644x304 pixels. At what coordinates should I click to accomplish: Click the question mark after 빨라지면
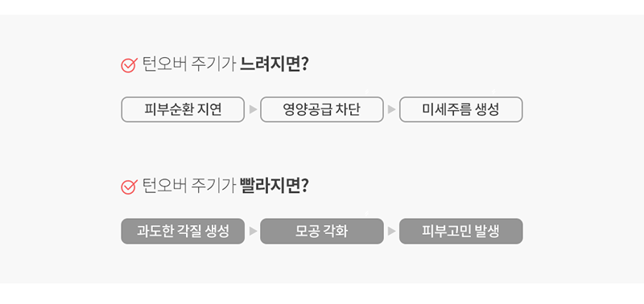305,186
